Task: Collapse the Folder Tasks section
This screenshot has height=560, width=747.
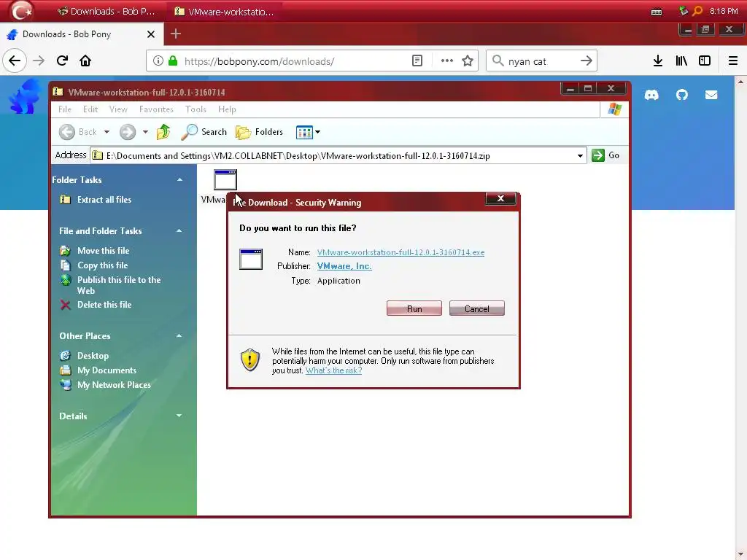Action: click(179, 179)
